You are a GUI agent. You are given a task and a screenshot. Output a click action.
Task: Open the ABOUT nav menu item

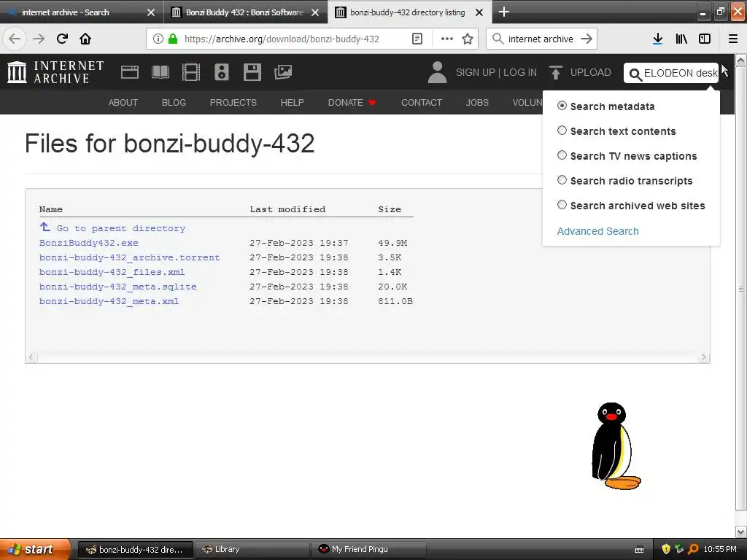(x=123, y=102)
